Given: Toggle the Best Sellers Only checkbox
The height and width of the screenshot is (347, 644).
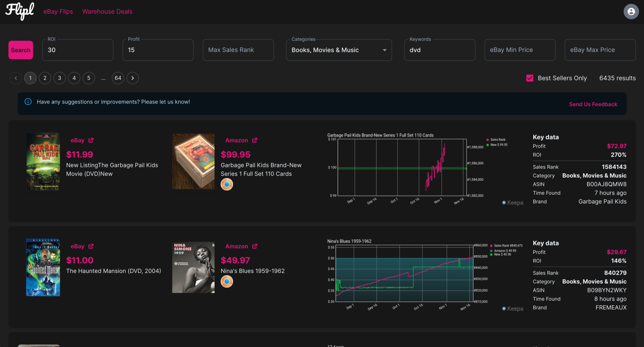Looking at the screenshot, I should pos(530,78).
